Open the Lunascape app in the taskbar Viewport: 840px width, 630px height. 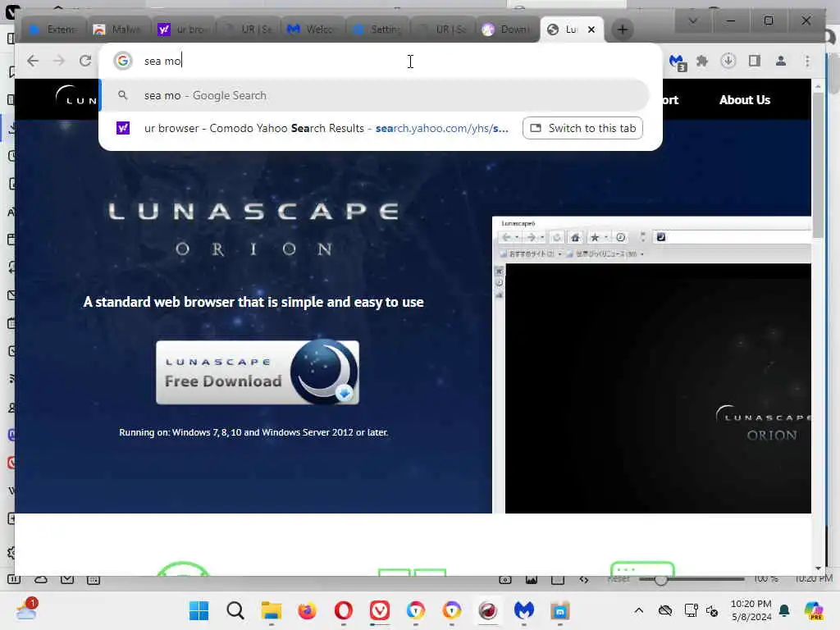pos(488,610)
